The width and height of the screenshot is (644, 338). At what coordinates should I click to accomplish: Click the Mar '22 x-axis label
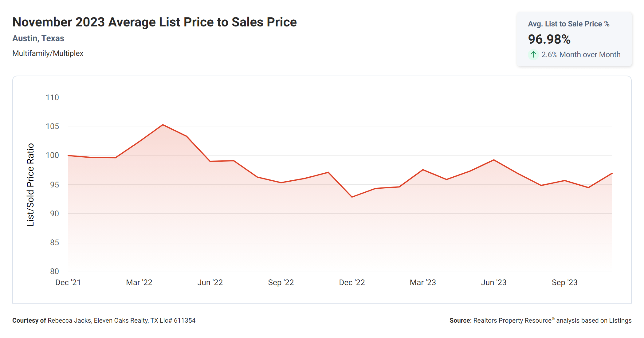click(x=139, y=283)
